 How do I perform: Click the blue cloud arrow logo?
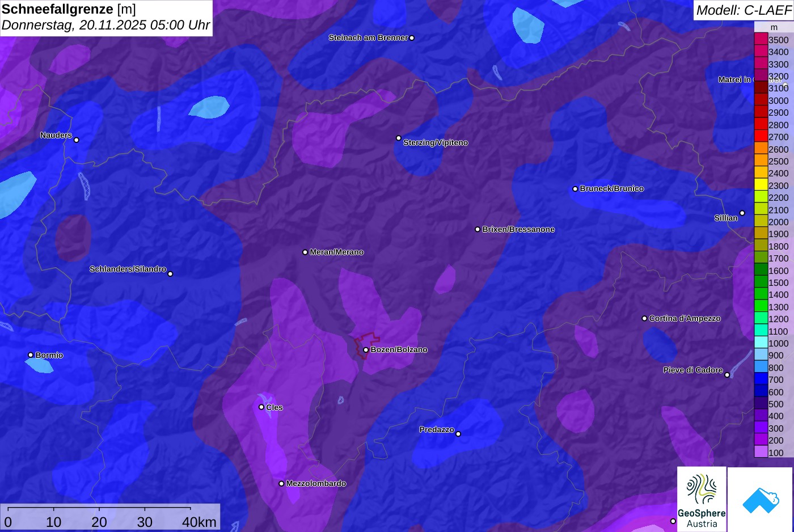click(760, 499)
